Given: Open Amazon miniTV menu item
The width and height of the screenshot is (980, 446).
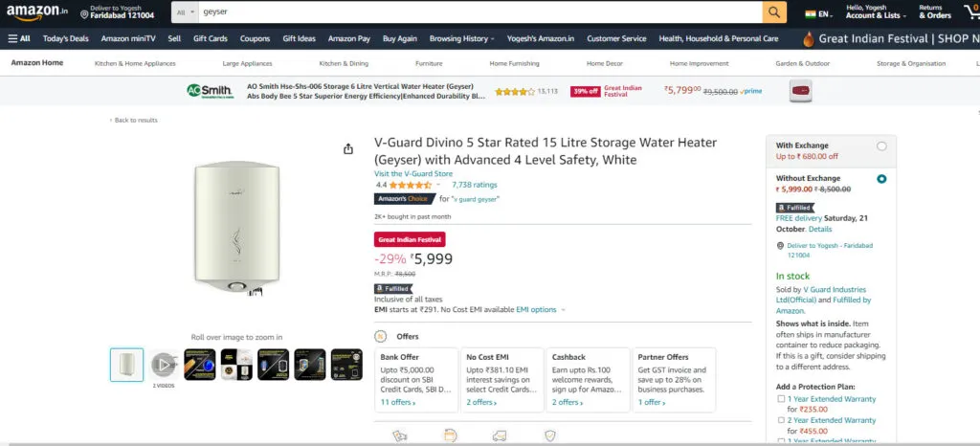Looking at the screenshot, I should coord(128,38).
